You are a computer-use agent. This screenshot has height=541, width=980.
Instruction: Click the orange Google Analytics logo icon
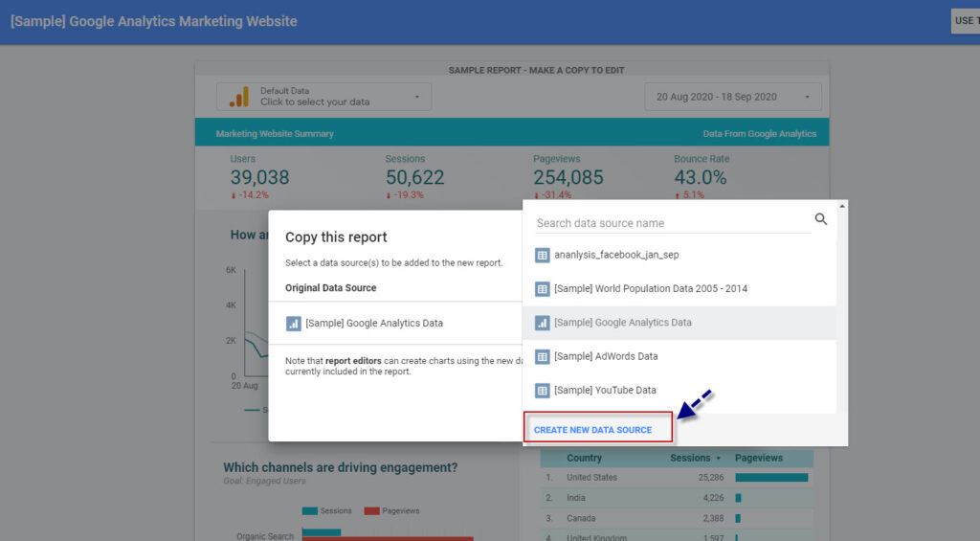pyautogui.click(x=238, y=97)
